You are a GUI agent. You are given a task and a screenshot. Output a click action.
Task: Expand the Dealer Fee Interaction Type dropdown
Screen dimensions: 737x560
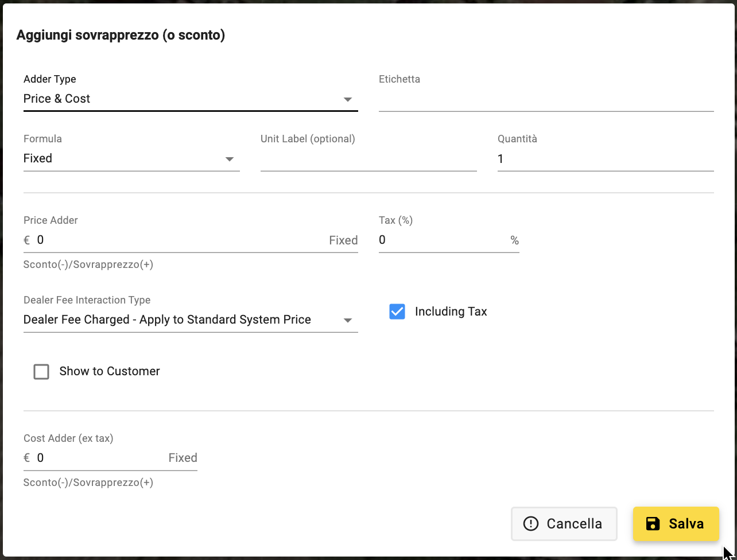pos(191,320)
